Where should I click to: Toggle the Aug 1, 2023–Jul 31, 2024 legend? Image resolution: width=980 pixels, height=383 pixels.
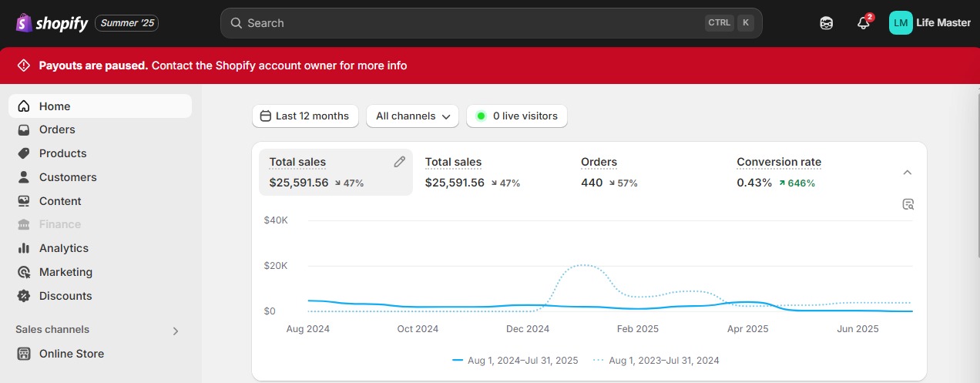(656, 360)
